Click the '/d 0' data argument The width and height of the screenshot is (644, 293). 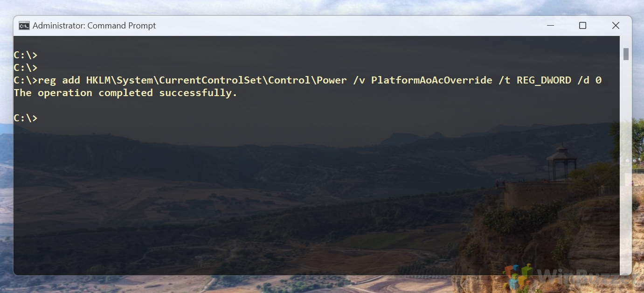(x=589, y=80)
